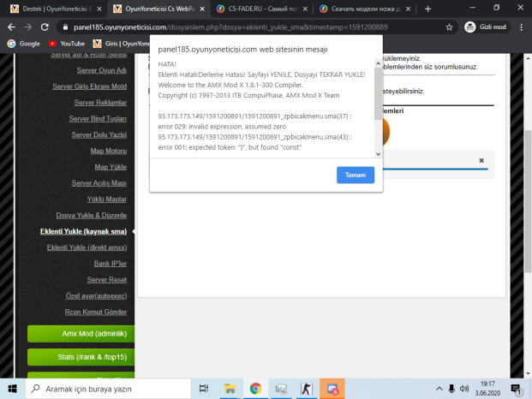Click the Tamam button in the dialog

(x=356, y=175)
